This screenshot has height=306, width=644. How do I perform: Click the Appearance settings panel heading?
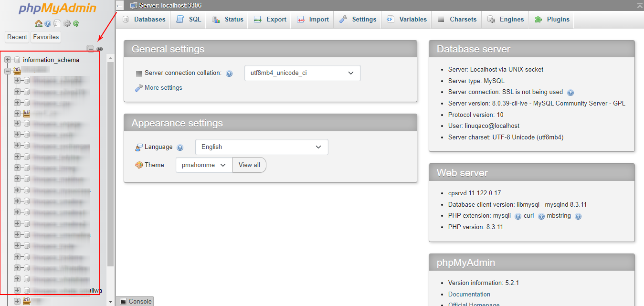(270, 123)
